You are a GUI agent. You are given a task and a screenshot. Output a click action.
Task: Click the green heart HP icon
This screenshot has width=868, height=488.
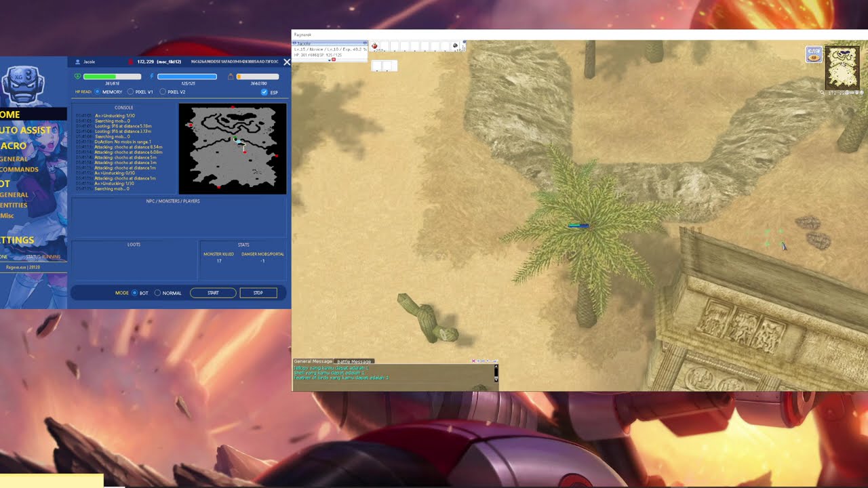pyautogui.click(x=77, y=77)
